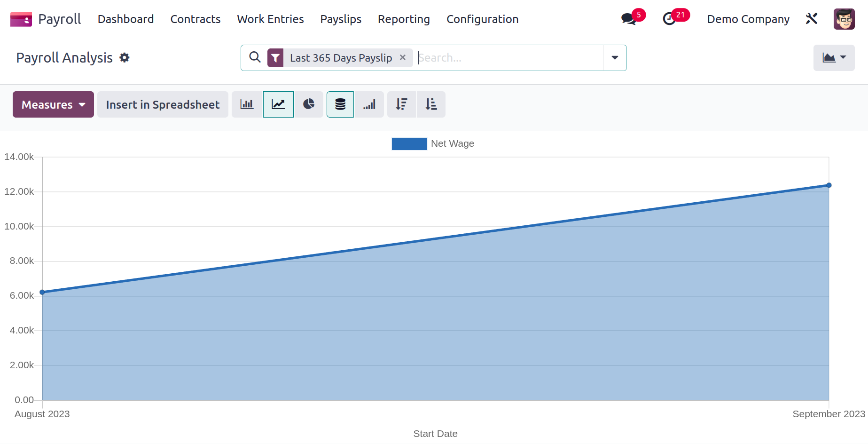
Task: Open the messages chat icon
Action: (x=628, y=19)
